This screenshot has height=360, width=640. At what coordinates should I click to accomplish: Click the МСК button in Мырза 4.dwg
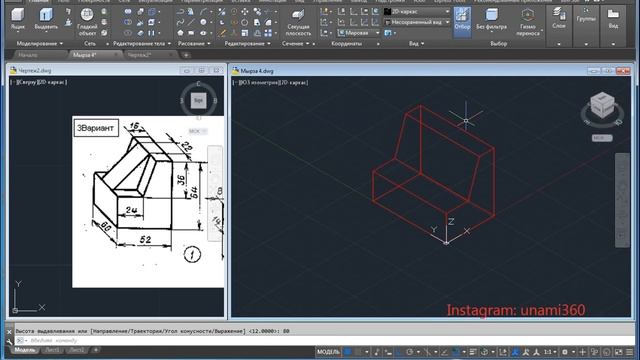click(x=602, y=138)
